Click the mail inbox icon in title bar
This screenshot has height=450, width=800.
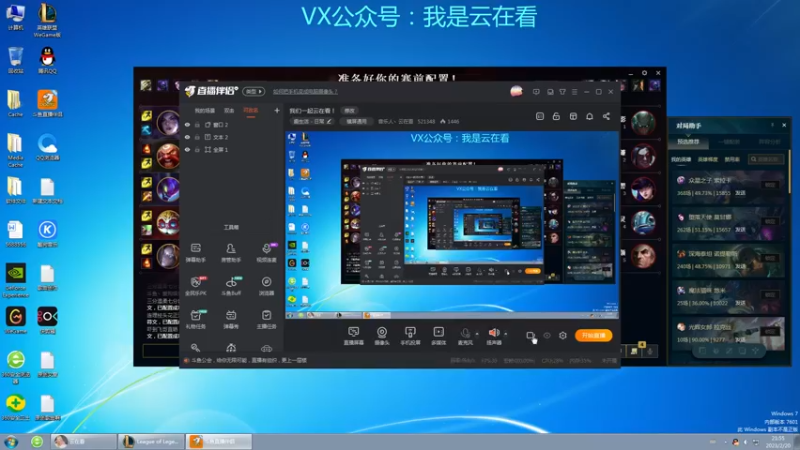550,92
